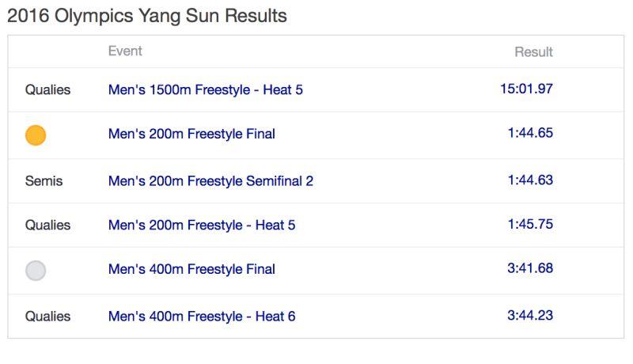Screen dimensions: 633x364
Task: Click the silver medal icon
Action: (36, 271)
